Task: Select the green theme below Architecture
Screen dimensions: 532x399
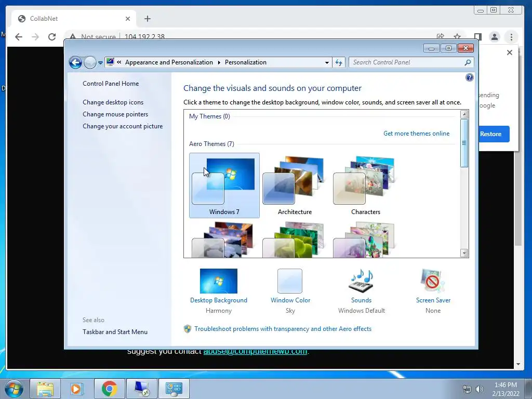Action: (294, 240)
